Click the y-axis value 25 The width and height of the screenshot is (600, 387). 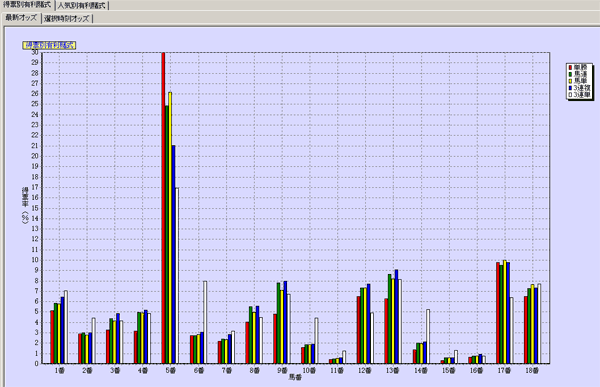coord(35,104)
